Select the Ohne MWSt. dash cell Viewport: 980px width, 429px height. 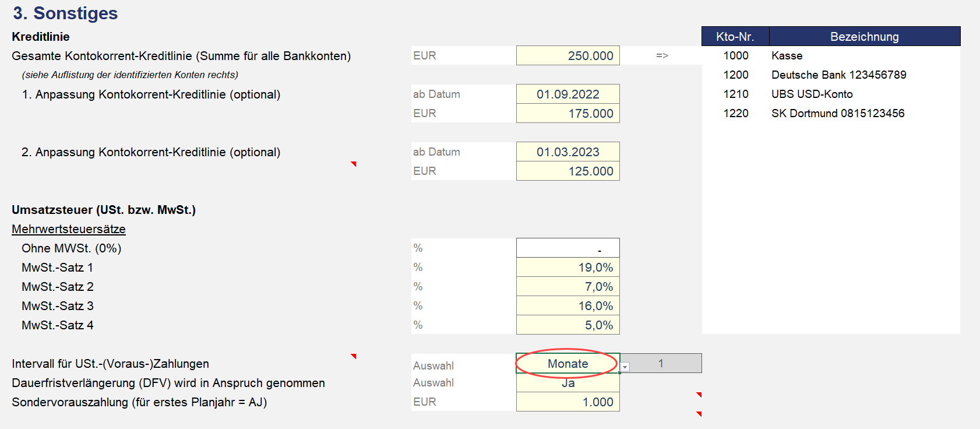[568, 248]
